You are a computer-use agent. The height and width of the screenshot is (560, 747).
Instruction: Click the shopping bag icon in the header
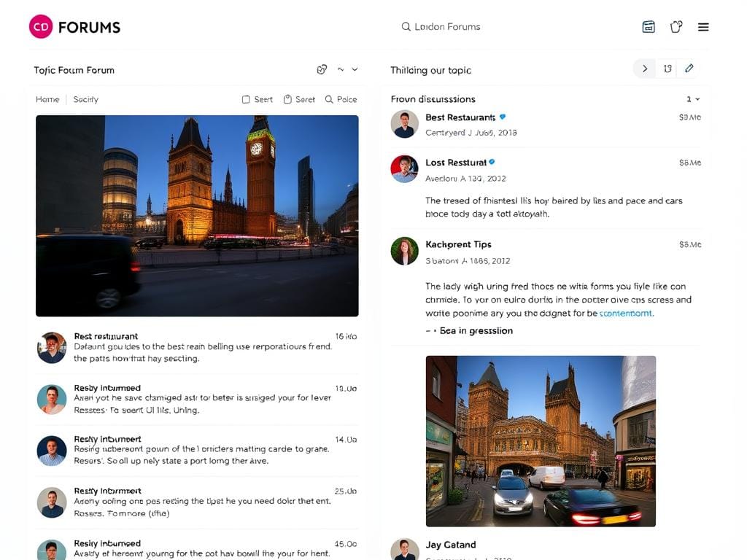[x=676, y=27]
